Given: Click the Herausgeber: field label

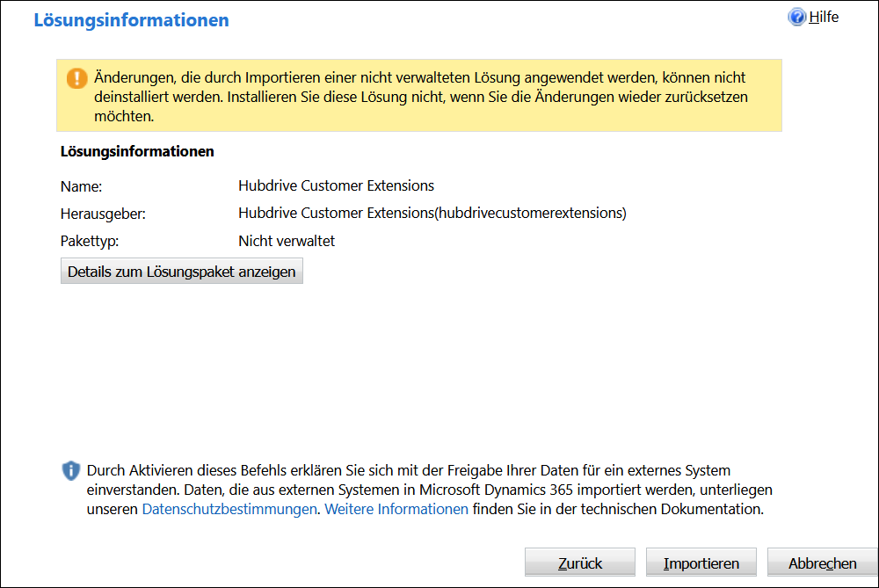Looking at the screenshot, I should pyautogui.click(x=103, y=214).
